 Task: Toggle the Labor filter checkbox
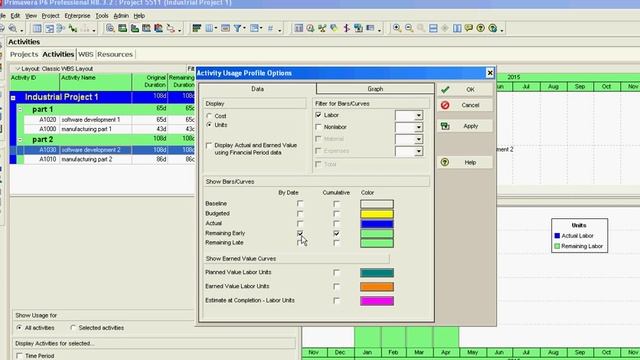click(x=318, y=115)
